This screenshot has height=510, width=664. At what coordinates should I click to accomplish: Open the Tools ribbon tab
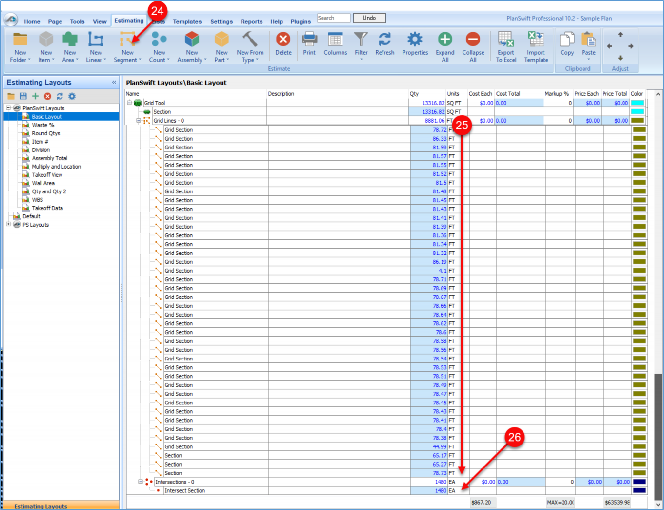tap(77, 21)
